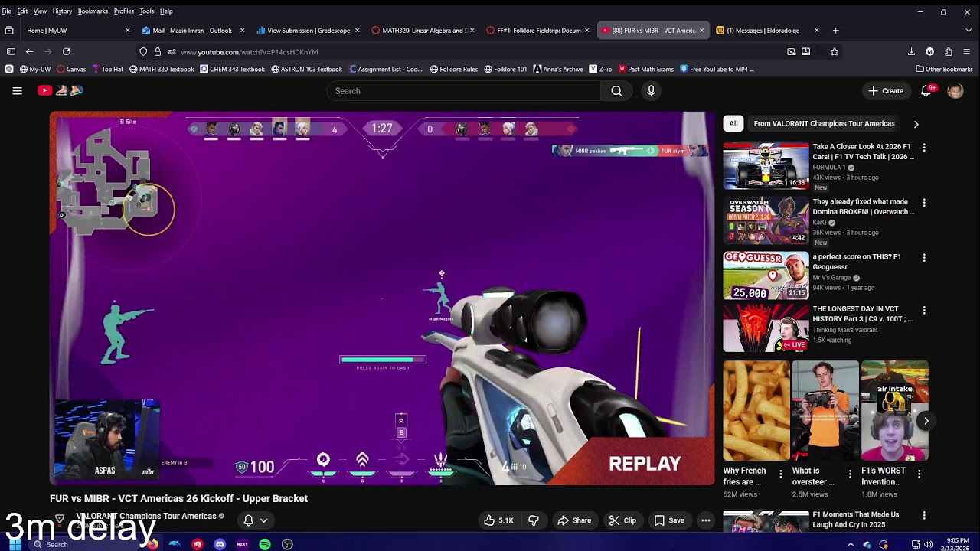Expand the channel notification preferences dropdown
980x551 pixels.
point(255,520)
